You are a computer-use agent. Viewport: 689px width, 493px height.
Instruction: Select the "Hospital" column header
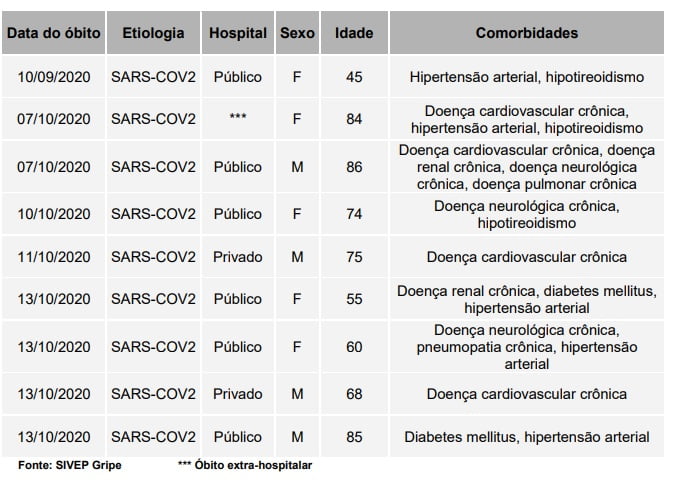coord(238,33)
